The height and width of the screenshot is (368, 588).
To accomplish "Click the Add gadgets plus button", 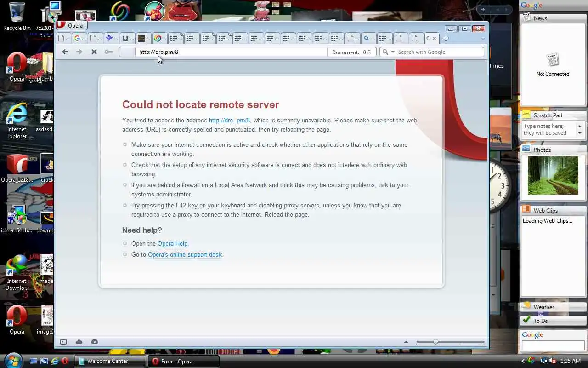I will 483,10.
